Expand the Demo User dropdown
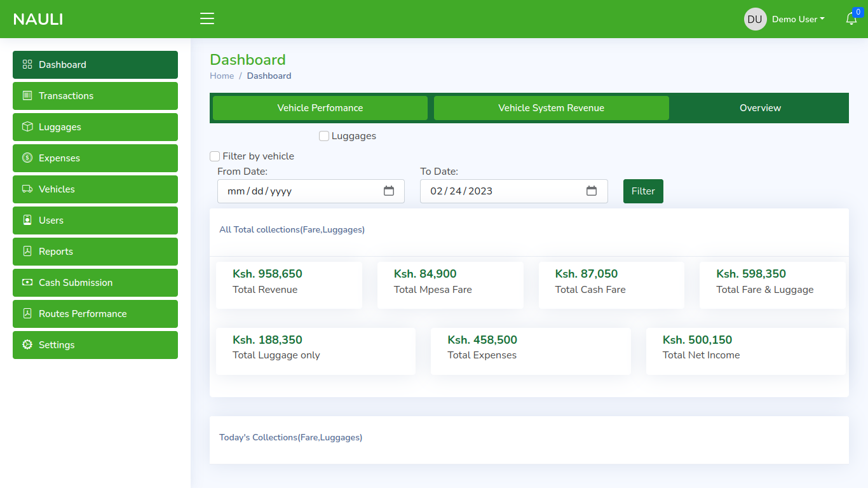Viewport: 868px width, 488px height. [x=798, y=19]
